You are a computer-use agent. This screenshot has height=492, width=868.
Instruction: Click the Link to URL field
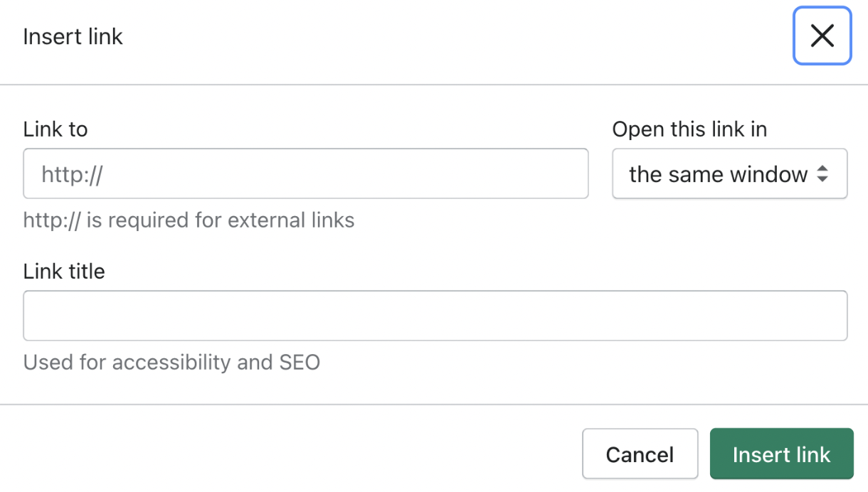point(305,173)
